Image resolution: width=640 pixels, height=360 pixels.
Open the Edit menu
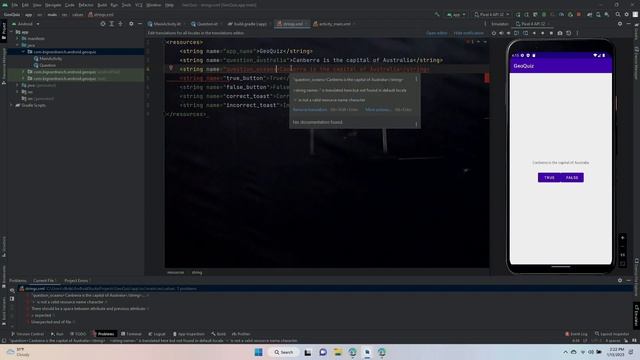(x=25, y=5)
